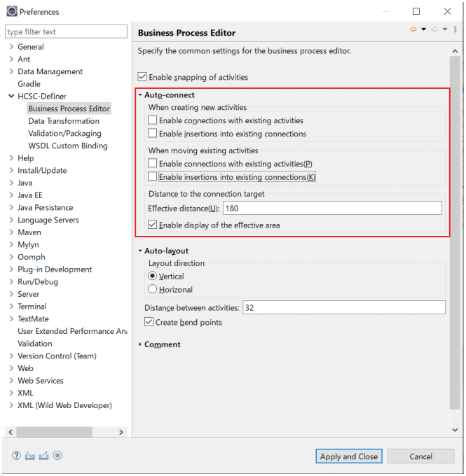Select Validation/Packaging preference page

(64, 134)
